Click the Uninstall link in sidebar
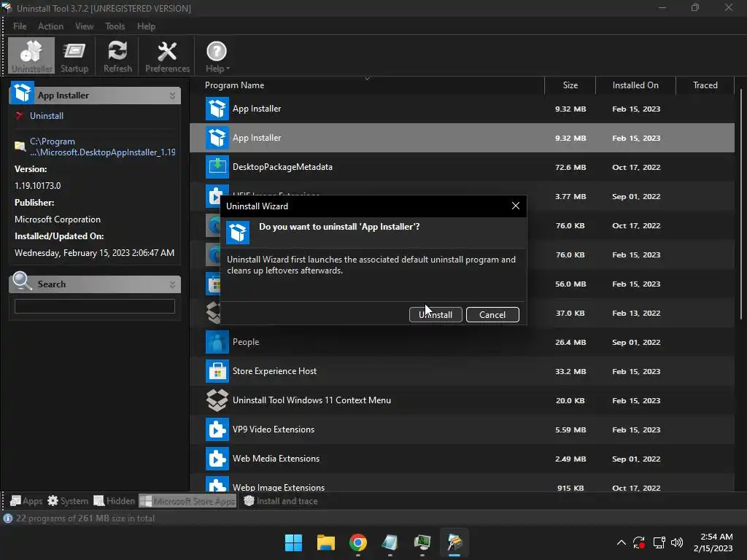747x560 pixels. tap(46, 116)
